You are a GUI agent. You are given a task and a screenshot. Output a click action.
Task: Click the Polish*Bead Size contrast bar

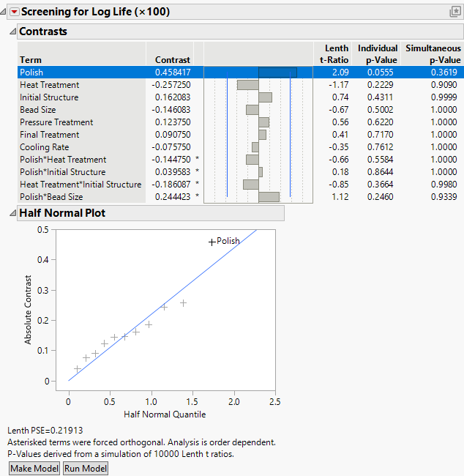[x=269, y=197]
